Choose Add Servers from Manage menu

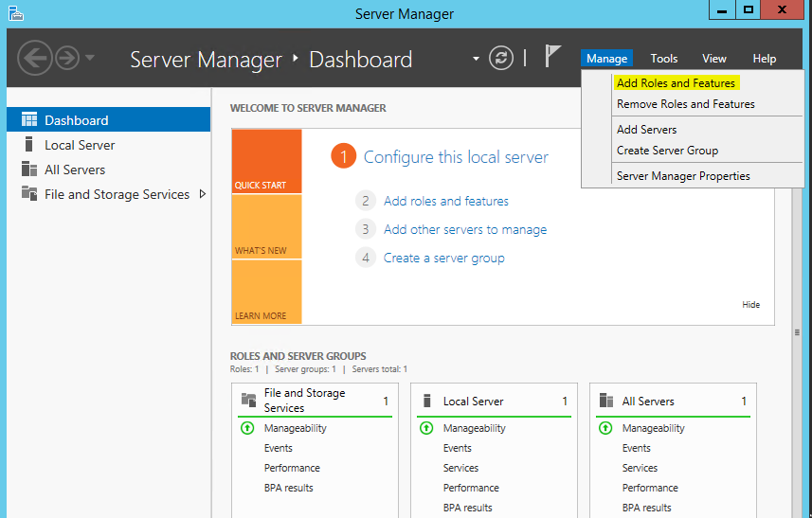coord(647,130)
